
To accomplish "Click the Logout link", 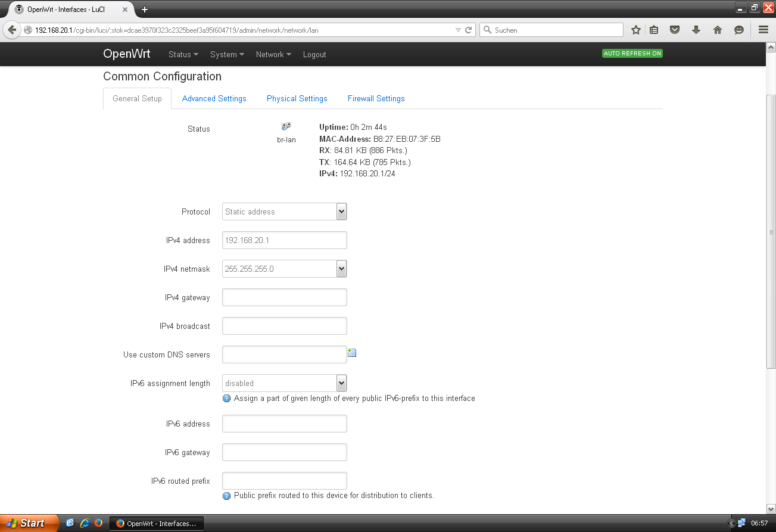I will tap(314, 54).
